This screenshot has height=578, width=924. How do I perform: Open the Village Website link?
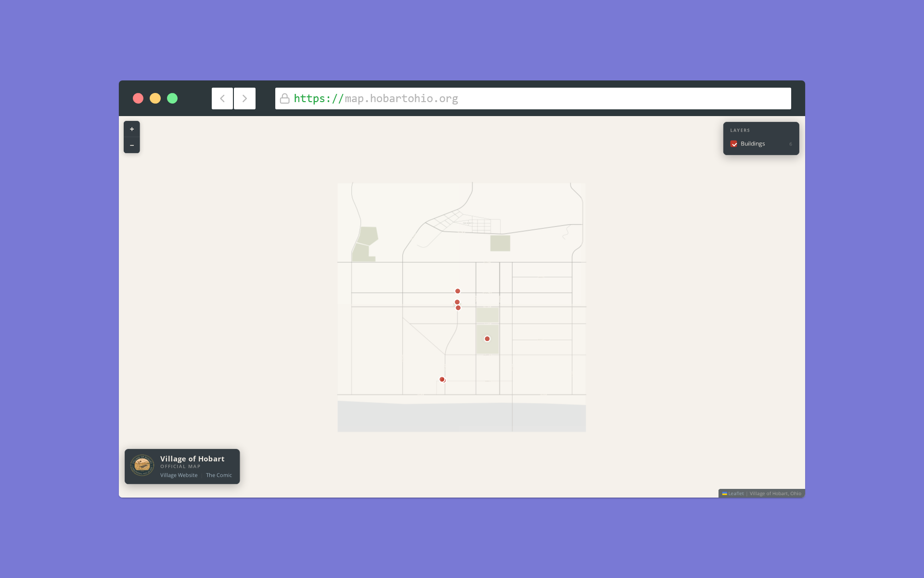179,475
